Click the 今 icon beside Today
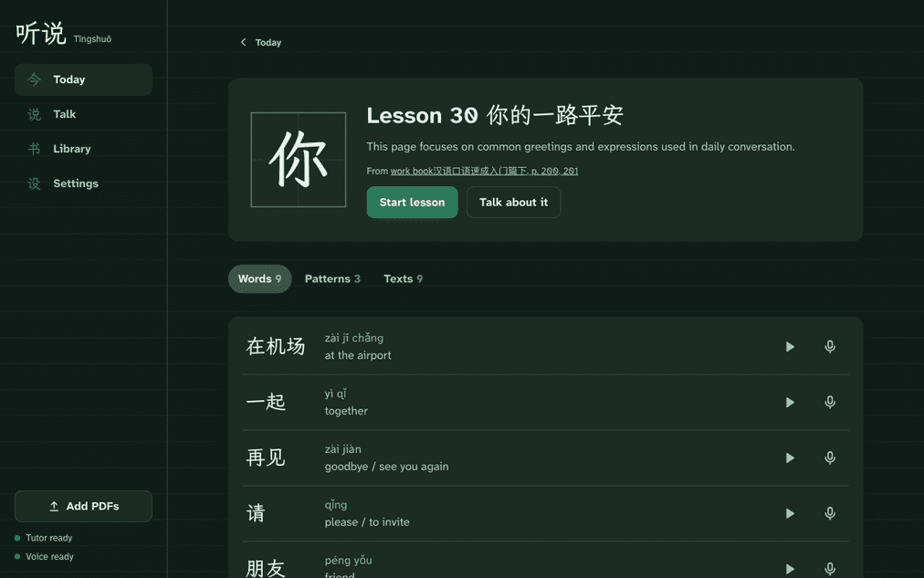The height and width of the screenshot is (578, 924). point(34,79)
